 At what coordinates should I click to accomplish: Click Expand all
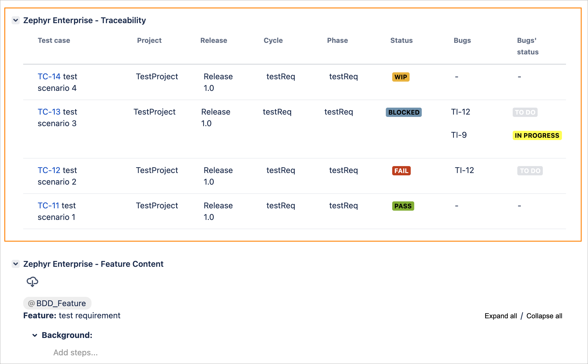[x=501, y=316]
